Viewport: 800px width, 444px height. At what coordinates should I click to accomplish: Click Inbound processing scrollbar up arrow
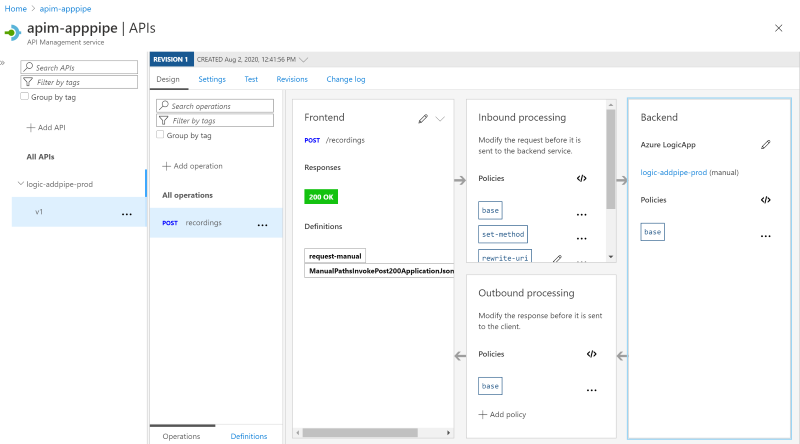[x=611, y=105]
